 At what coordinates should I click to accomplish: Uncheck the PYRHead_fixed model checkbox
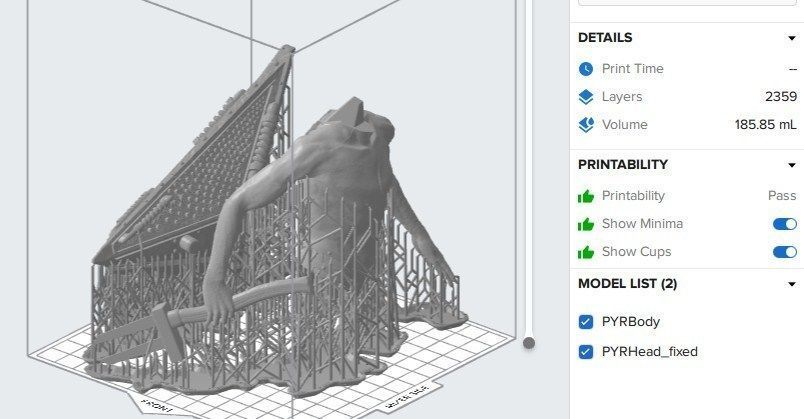[586, 352]
